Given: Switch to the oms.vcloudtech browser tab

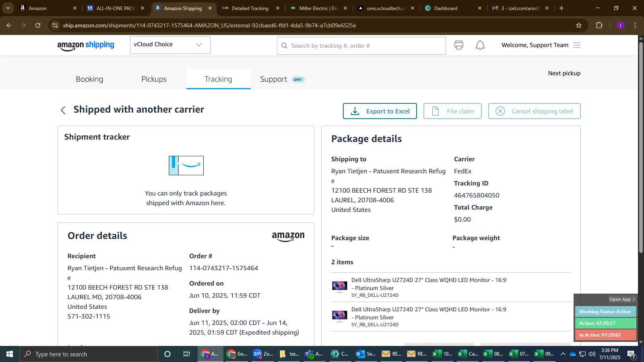Looking at the screenshot, I should click(386, 8).
